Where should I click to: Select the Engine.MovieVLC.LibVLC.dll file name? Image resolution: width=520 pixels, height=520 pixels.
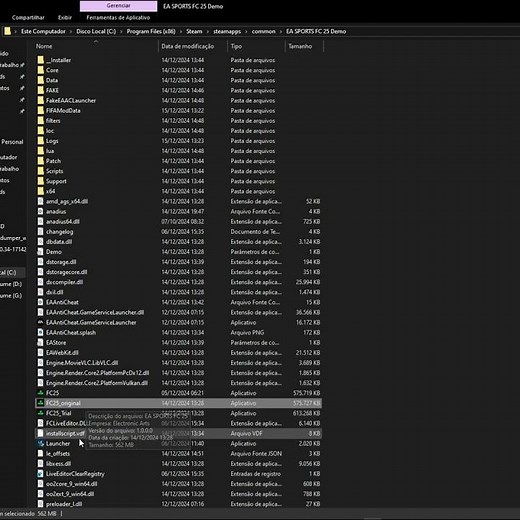pyautogui.click(x=82, y=363)
